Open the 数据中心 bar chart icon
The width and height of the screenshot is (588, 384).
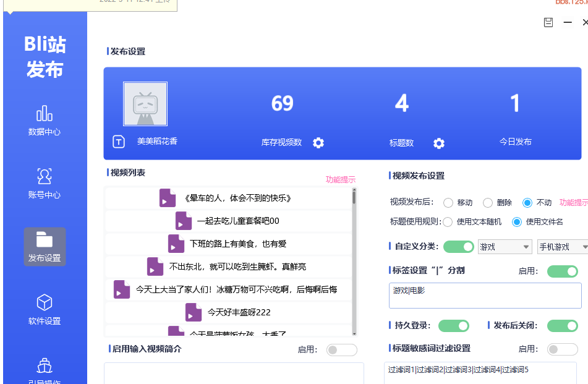45,114
